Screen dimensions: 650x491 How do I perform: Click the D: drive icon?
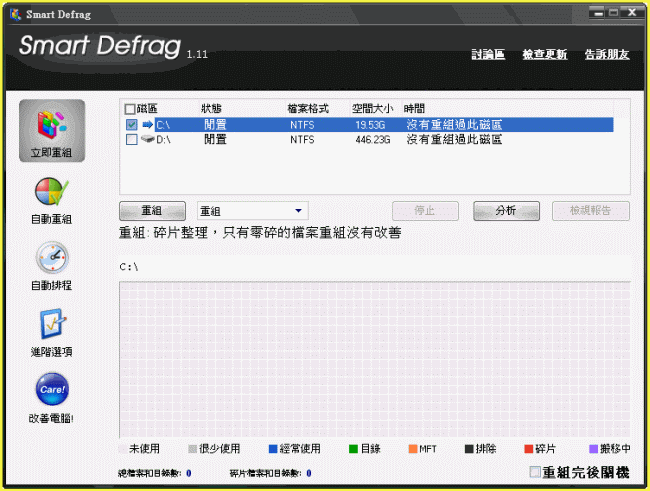point(146,141)
